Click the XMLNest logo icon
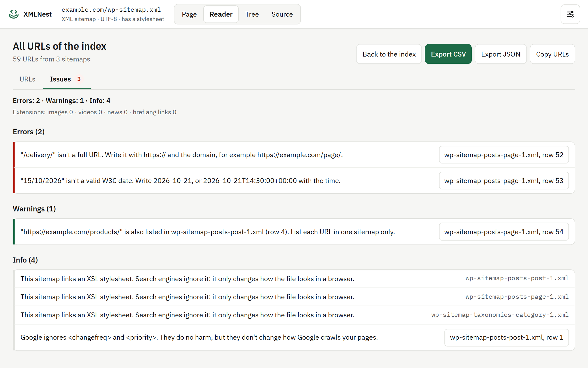588x368 pixels. [14, 14]
